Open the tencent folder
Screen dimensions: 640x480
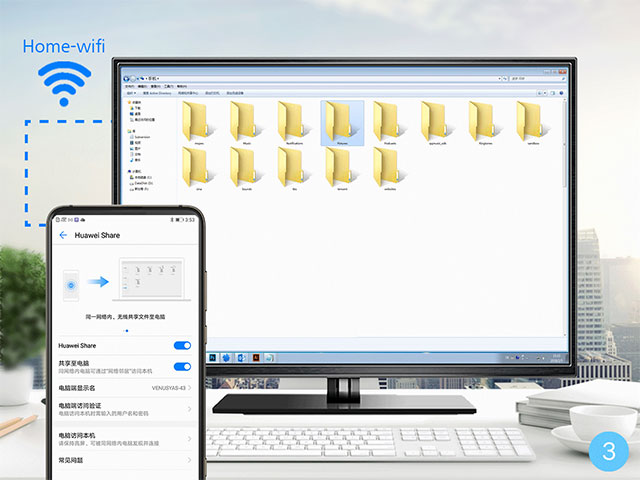click(x=338, y=167)
